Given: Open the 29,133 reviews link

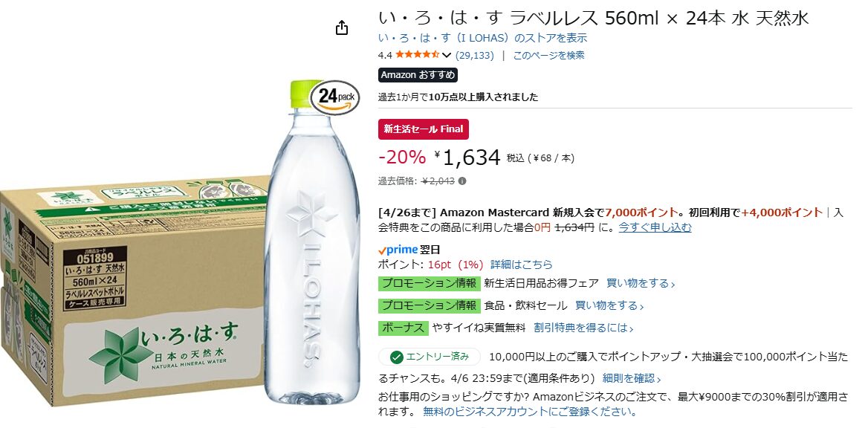Looking at the screenshot, I should (475, 55).
